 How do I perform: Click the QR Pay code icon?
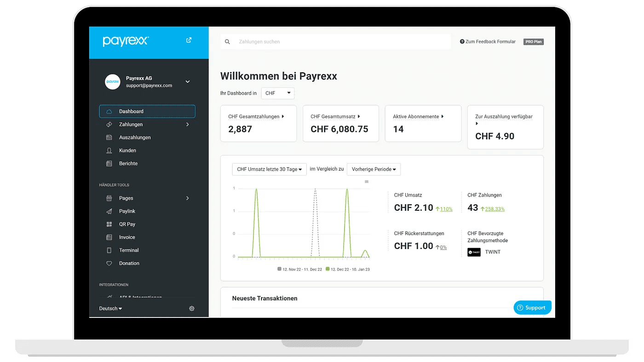[x=109, y=224]
